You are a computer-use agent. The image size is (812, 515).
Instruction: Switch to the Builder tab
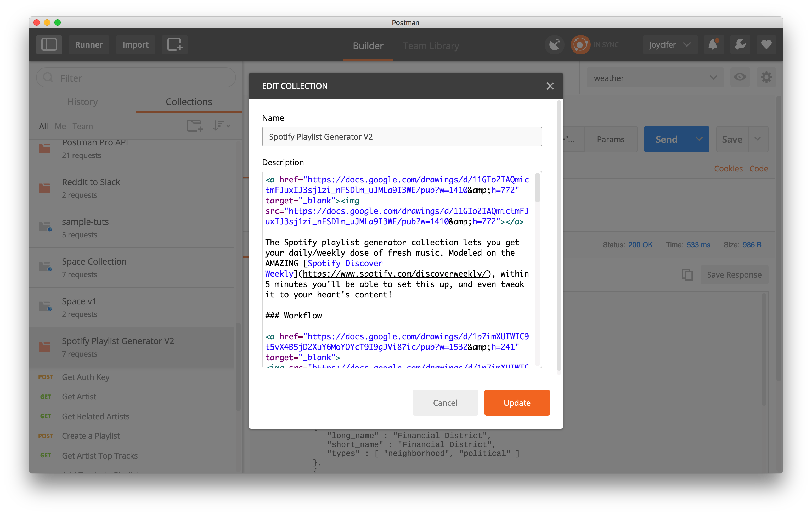tap(368, 46)
